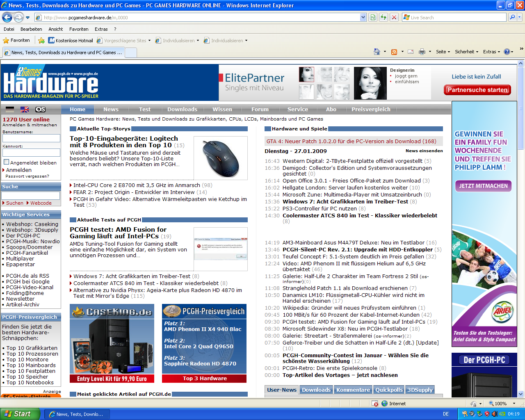Open the GTA 4 Patch 1.0.2.0 headline

[x=352, y=141]
